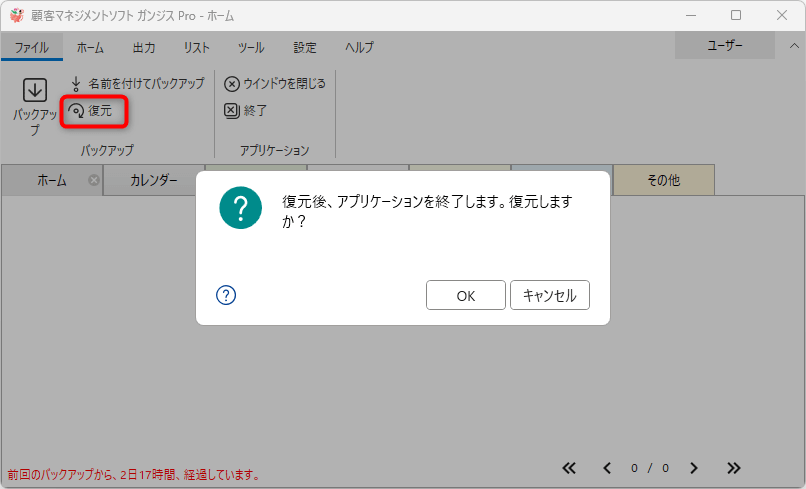
Task: Switch to the 出力 ribbon tab
Action: point(144,47)
